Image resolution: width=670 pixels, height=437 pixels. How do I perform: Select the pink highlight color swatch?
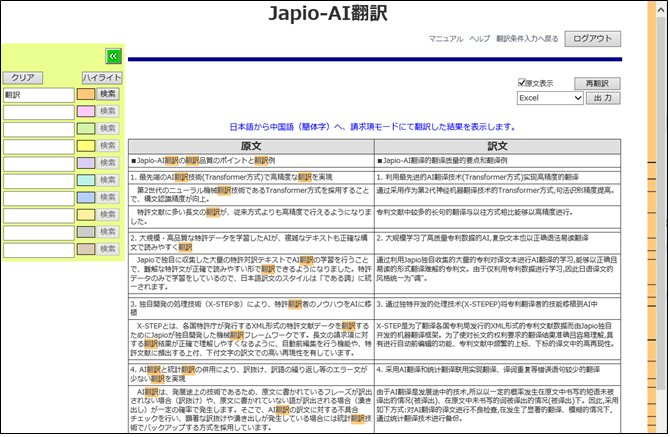point(86,111)
